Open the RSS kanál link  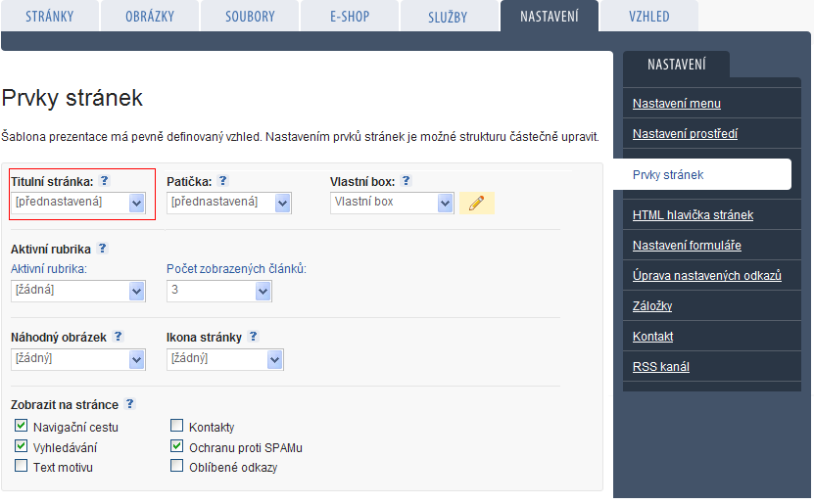point(661,367)
